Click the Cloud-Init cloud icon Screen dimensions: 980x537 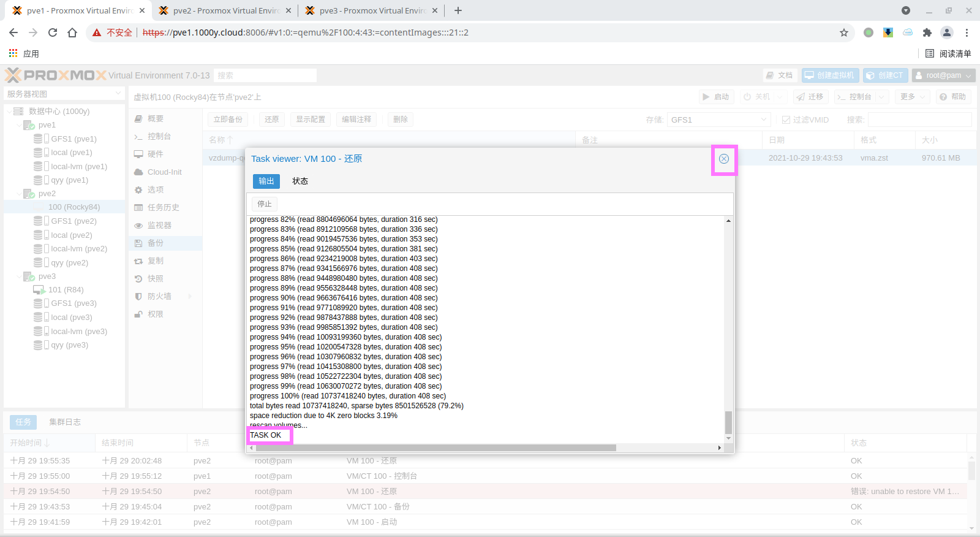pyautogui.click(x=138, y=172)
